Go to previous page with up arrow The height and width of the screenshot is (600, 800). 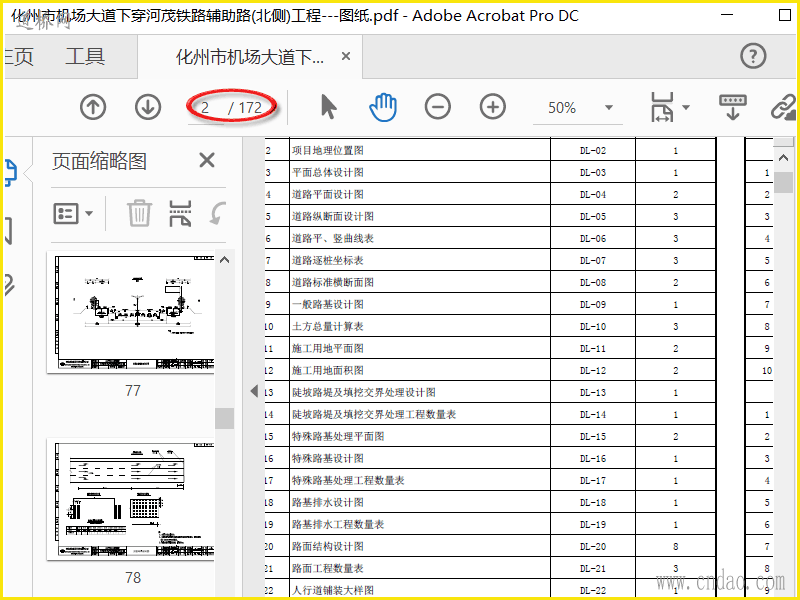pos(93,108)
